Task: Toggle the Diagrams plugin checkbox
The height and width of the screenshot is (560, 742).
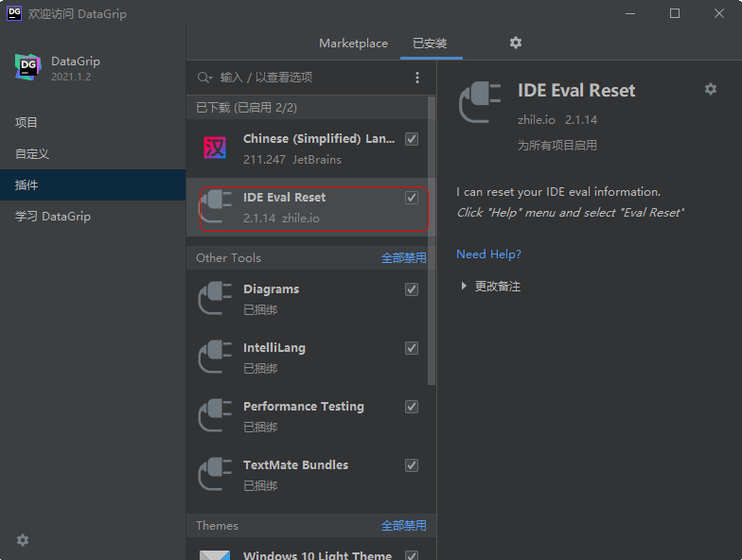Action: 412,289
